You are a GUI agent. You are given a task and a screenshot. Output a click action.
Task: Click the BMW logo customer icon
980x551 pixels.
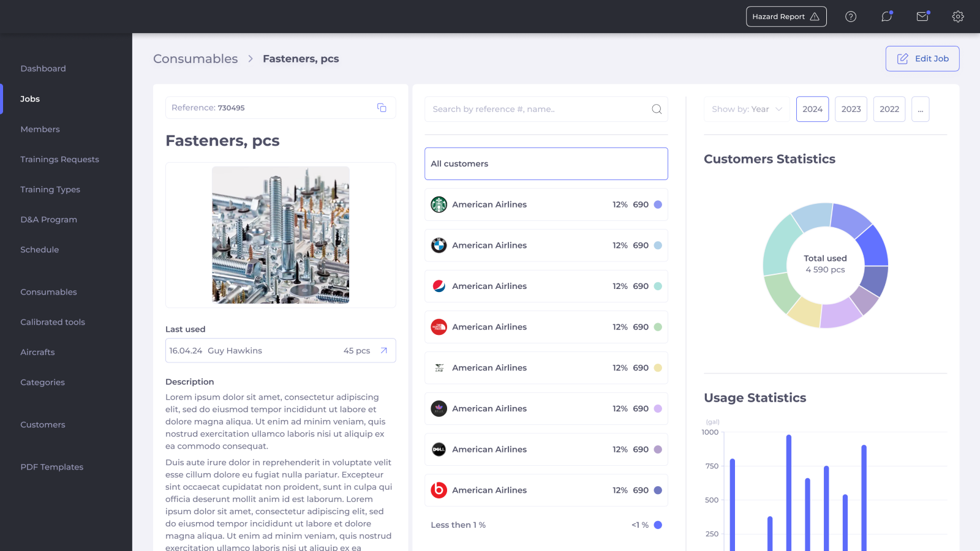tap(439, 246)
